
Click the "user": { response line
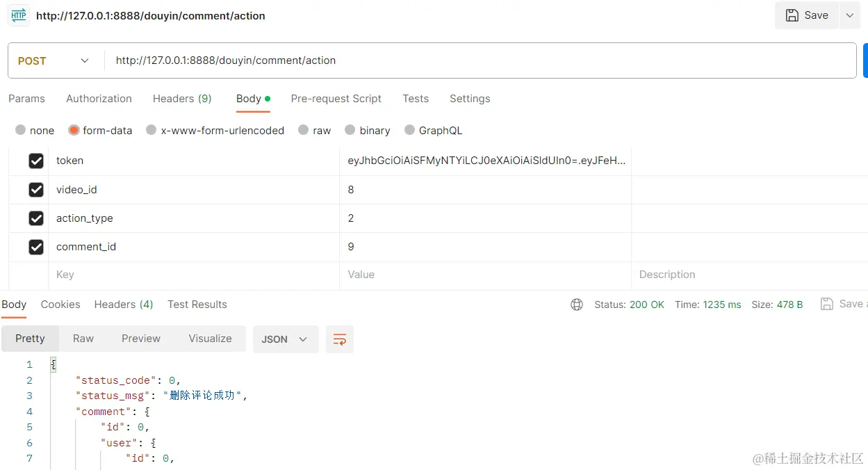point(128,443)
